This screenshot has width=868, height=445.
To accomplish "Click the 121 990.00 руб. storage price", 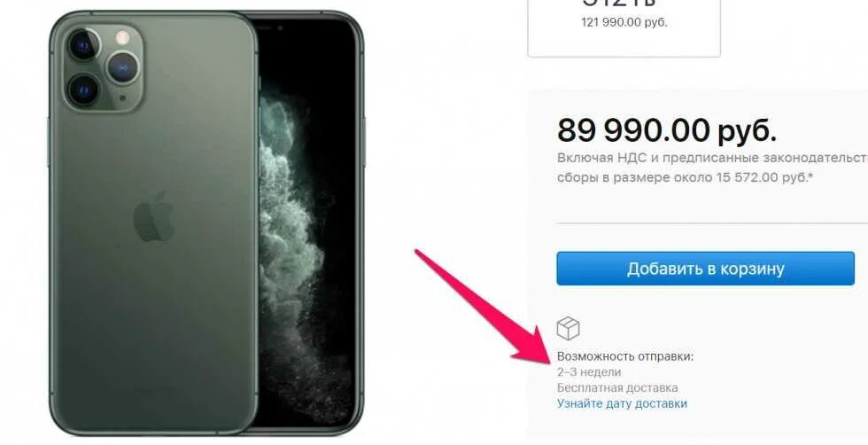I will pos(624,23).
